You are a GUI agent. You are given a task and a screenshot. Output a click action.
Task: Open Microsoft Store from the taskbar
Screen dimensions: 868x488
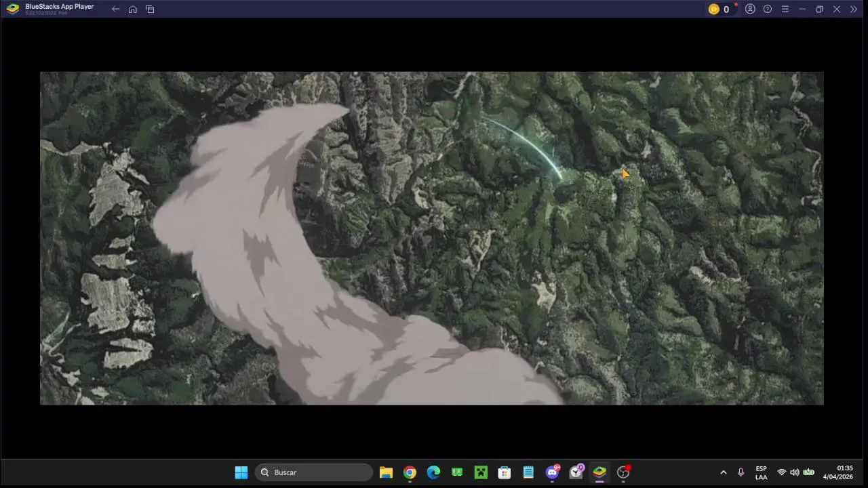point(505,472)
